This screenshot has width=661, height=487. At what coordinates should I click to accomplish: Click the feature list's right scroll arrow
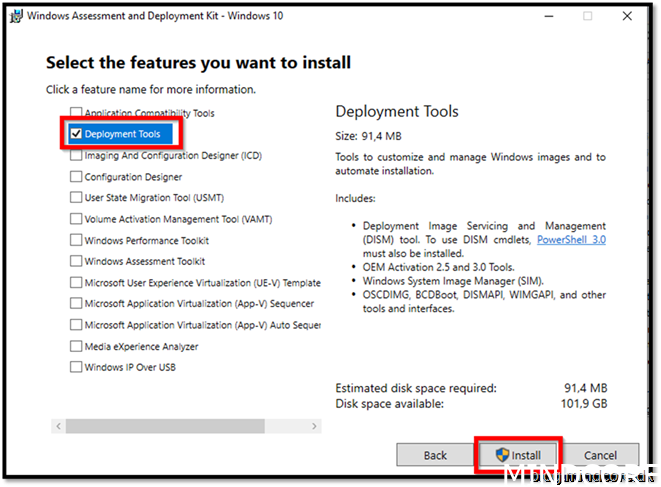(314, 426)
